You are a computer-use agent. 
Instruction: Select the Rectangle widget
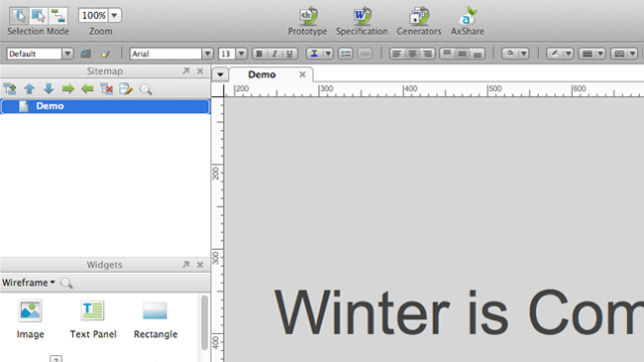[156, 319]
